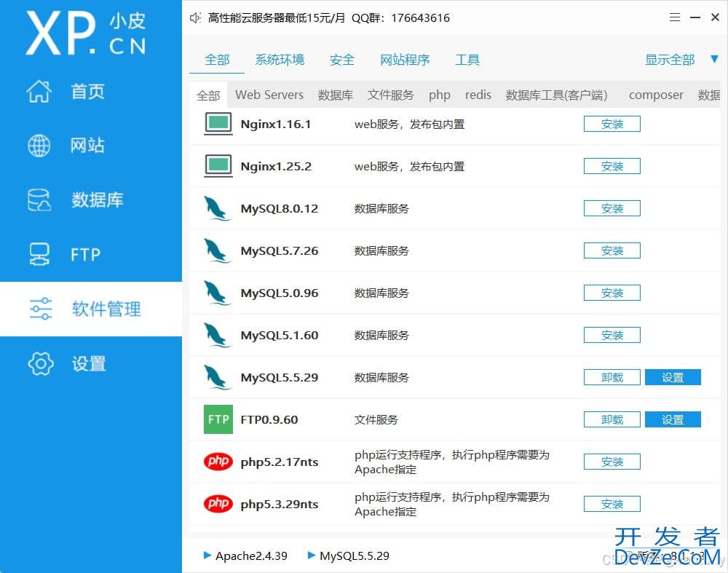728x573 pixels.
Task: Click the green FTP0.9.60 icon
Action: click(x=218, y=419)
